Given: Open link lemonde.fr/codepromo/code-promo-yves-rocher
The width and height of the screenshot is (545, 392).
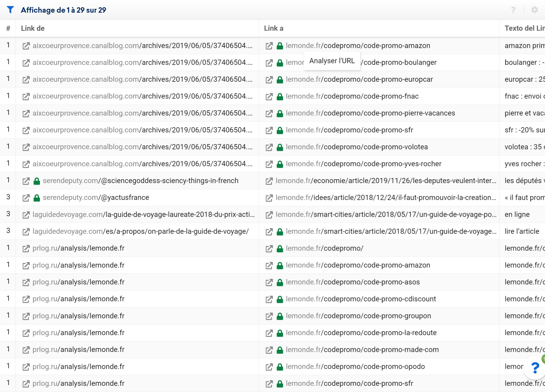Looking at the screenshot, I should [364, 164].
